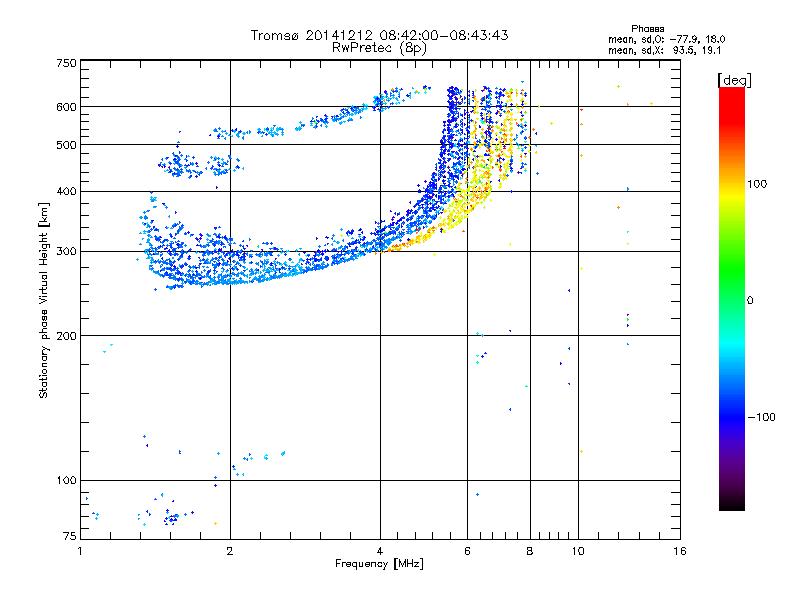Click the y-axis tick label '600'

(66, 107)
